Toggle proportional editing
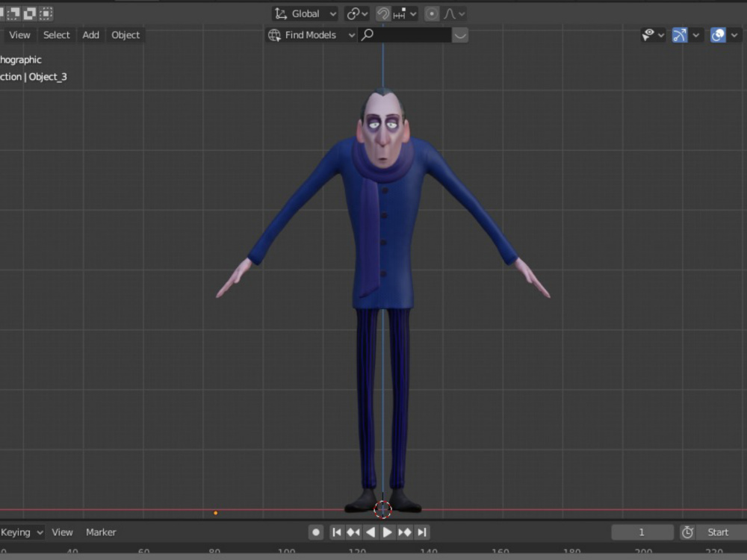The height and width of the screenshot is (560, 747). [432, 13]
